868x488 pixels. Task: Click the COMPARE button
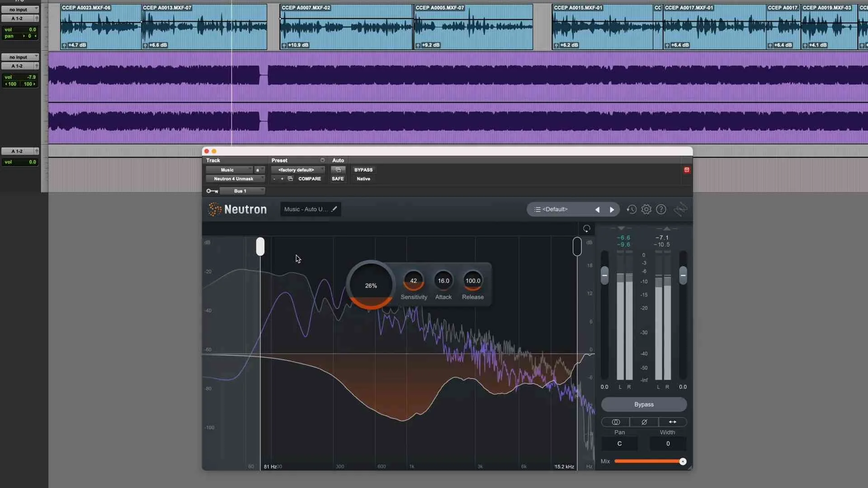tap(309, 179)
